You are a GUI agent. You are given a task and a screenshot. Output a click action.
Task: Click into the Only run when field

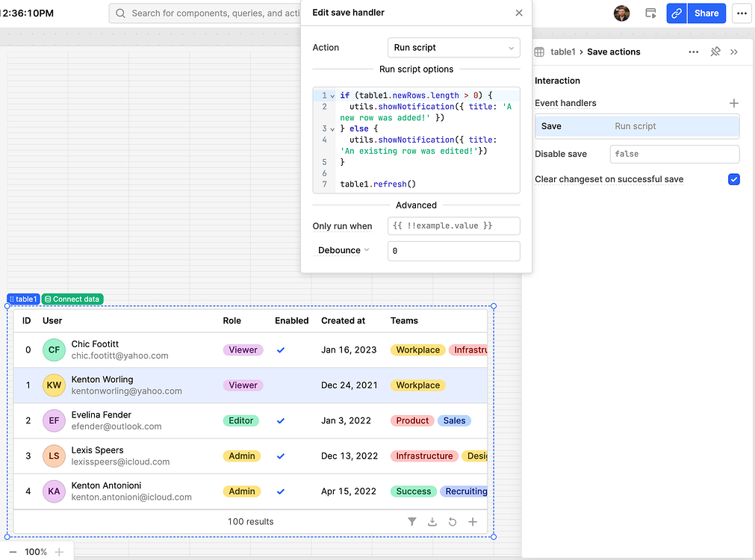point(453,225)
